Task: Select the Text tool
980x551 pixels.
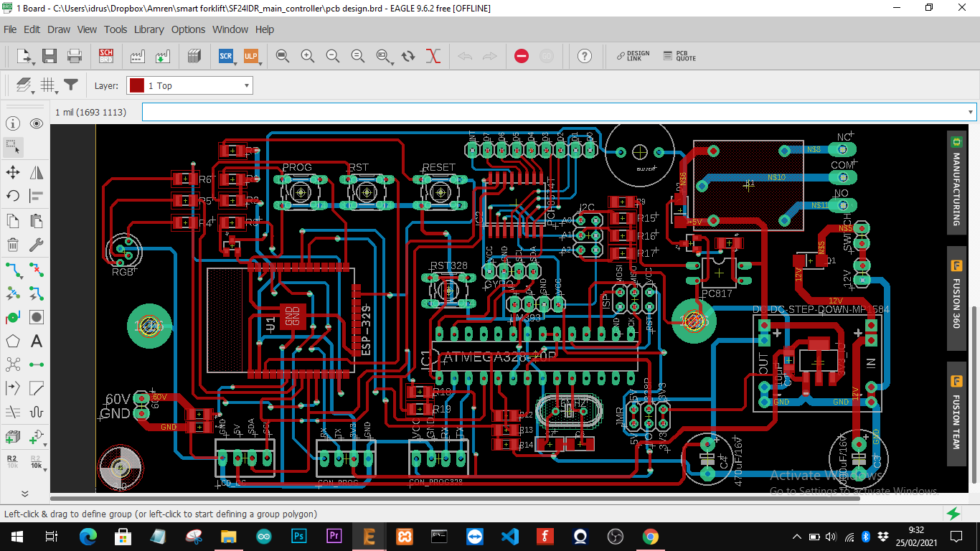Action: pyautogui.click(x=37, y=342)
